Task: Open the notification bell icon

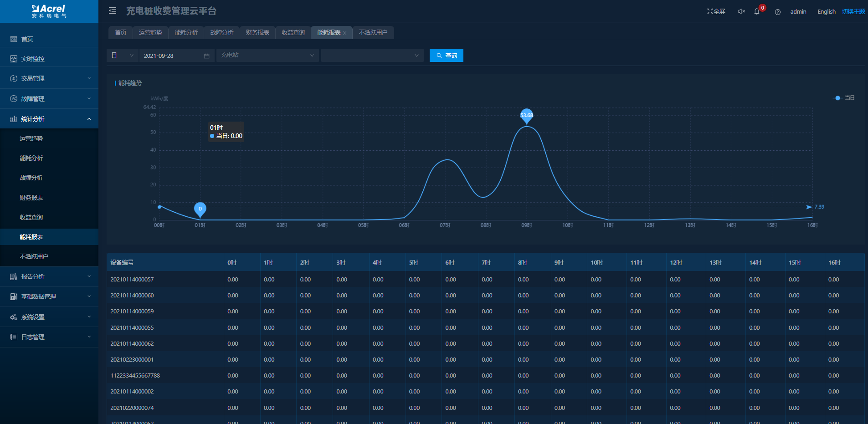Action: tap(757, 11)
